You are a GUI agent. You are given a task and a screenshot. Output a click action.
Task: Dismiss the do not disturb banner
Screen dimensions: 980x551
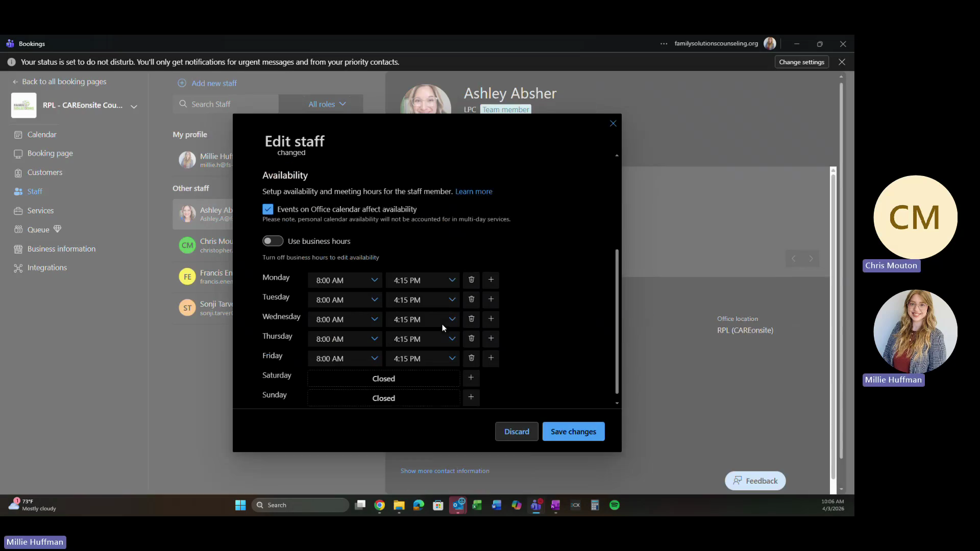pos(842,62)
